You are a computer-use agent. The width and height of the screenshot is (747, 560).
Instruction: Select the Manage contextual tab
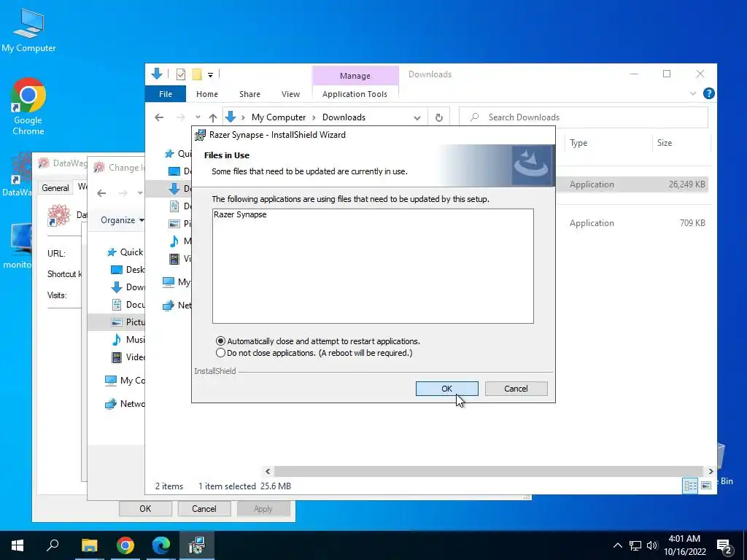(355, 76)
